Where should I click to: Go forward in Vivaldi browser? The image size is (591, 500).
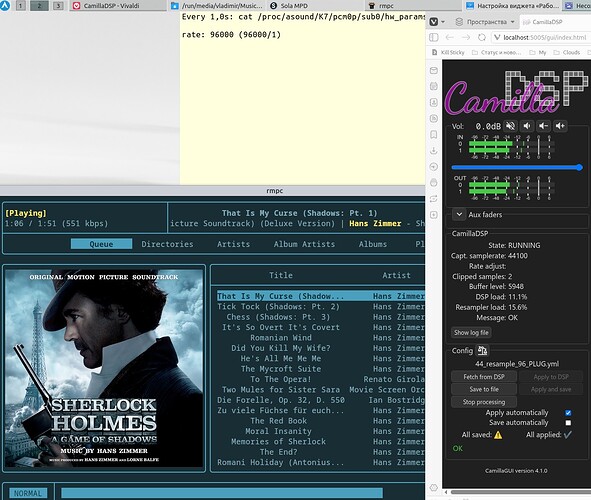coord(466,37)
